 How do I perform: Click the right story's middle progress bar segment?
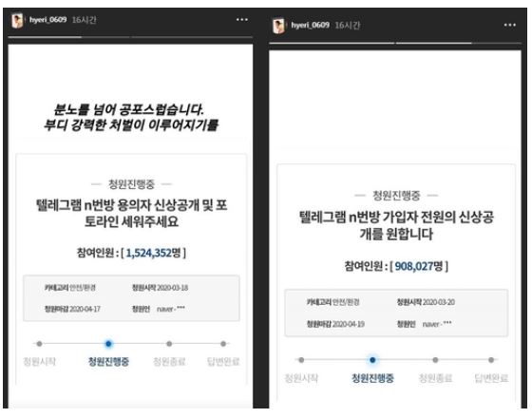(x=433, y=43)
